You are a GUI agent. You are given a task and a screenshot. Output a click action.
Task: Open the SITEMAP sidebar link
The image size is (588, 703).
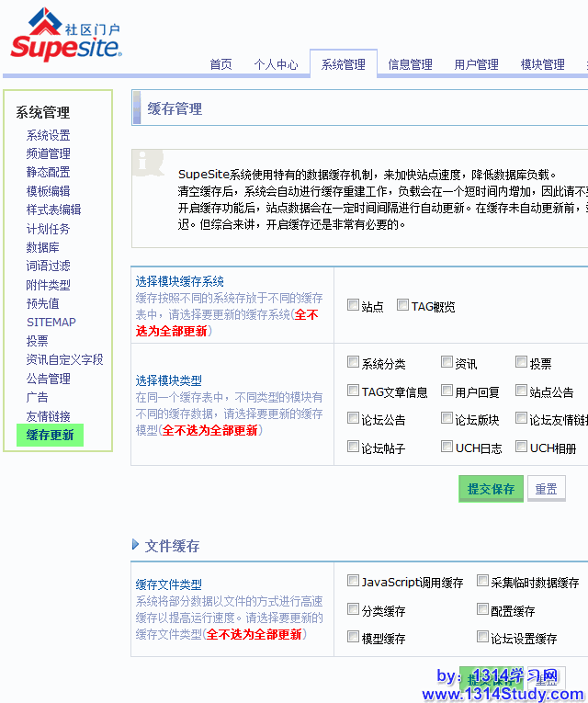pyautogui.click(x=51, y=323)
